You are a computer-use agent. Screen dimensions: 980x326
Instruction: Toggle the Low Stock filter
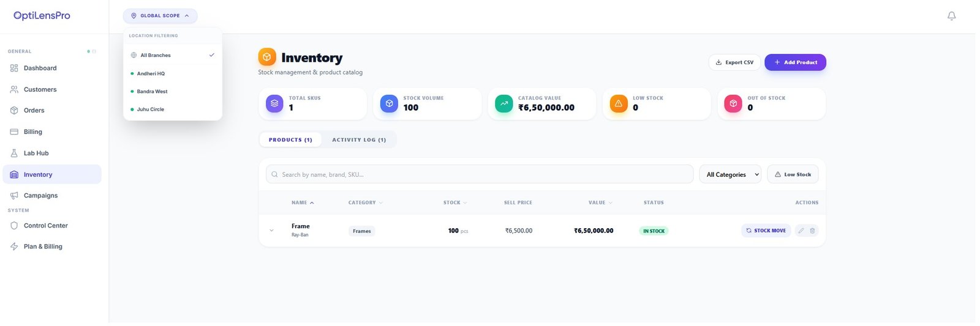(793, 174)
